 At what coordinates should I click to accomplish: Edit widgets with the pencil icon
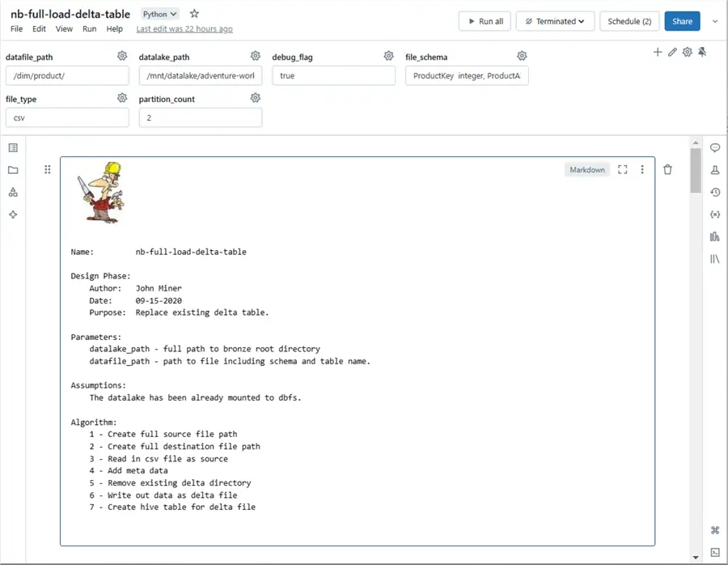pyautogui.click(x=672, y=52)
